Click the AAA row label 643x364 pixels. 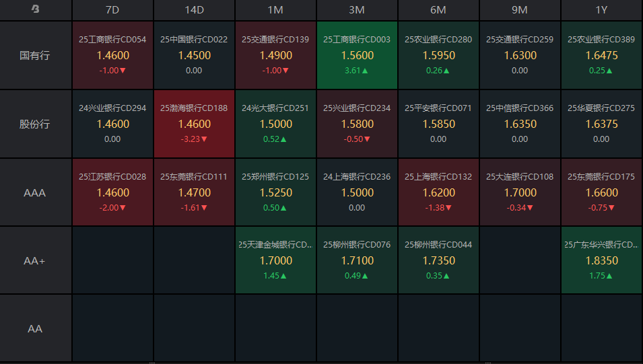(x=34, y=192)
